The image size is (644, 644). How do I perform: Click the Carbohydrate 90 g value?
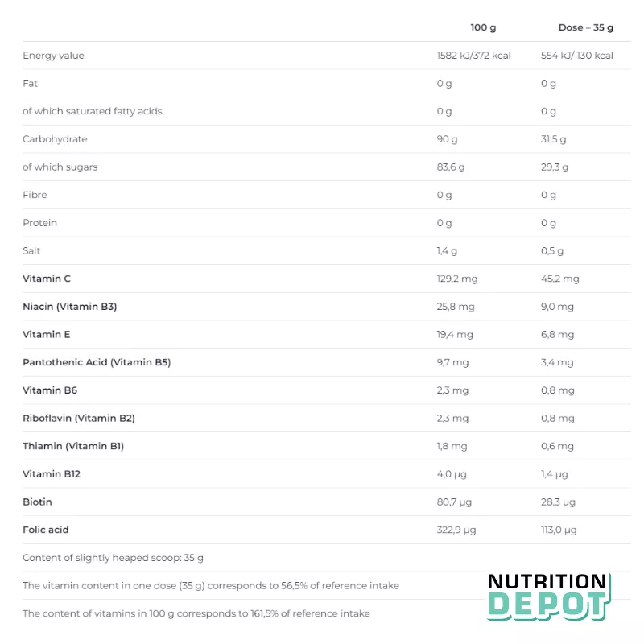pyautogui.click(x=447, y=139)
